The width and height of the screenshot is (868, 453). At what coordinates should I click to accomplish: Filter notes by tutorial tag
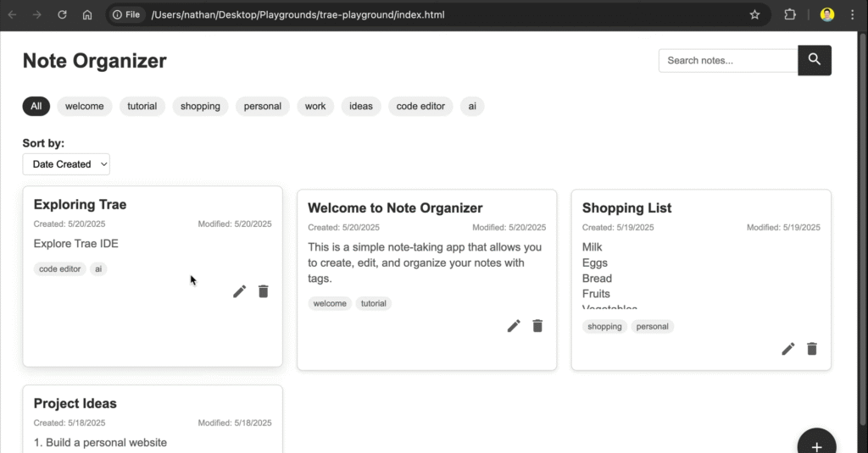coord(142,106)
